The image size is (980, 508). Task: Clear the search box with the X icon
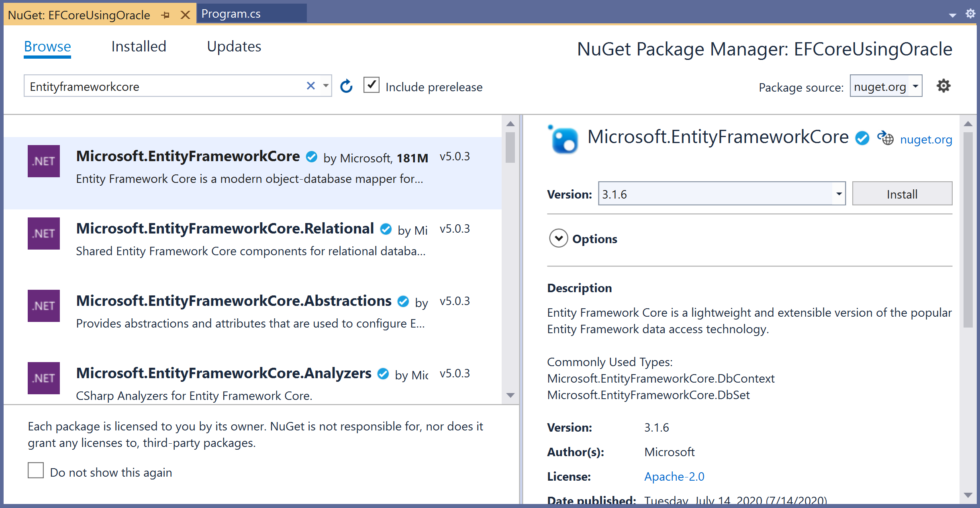coord(310,86)
